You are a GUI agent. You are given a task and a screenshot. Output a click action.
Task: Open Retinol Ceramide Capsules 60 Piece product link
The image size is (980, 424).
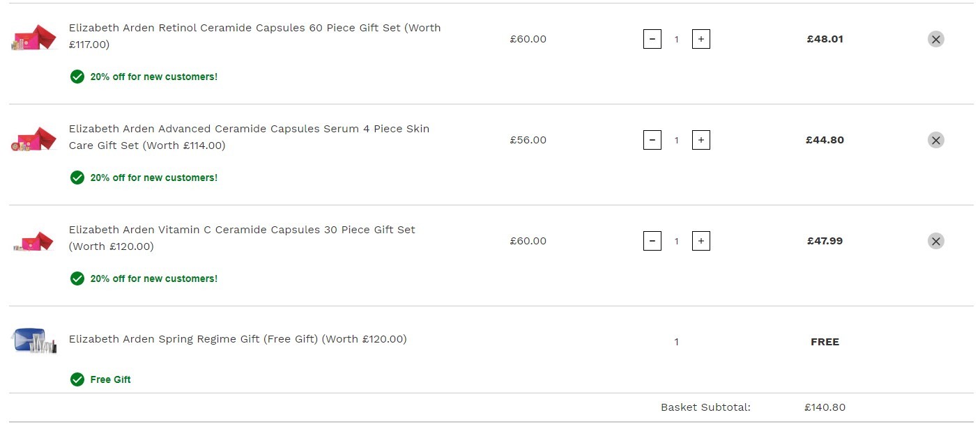[255, 36]
